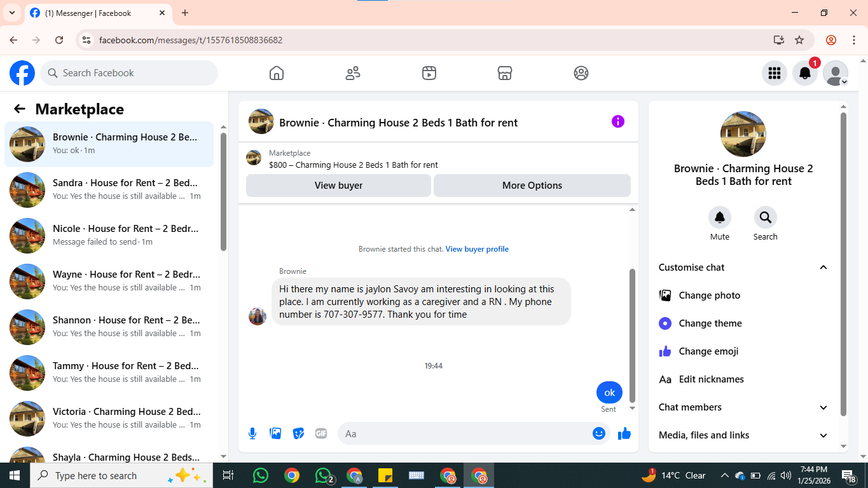Image resolution: width=868 pixels, height=488 pixels.
Task: Open the View buyer profile link
Action: pyautogui.click(x=477, y=249)
